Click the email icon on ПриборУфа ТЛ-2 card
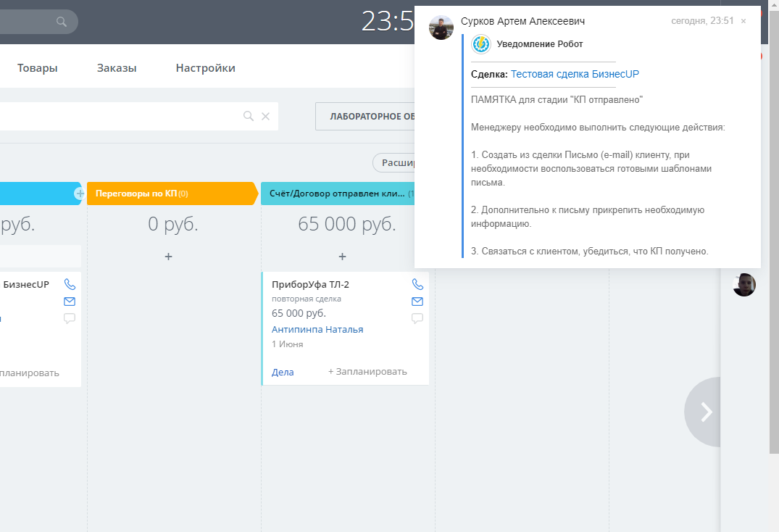This screenshot has width=779, height=532. [417, 302]
